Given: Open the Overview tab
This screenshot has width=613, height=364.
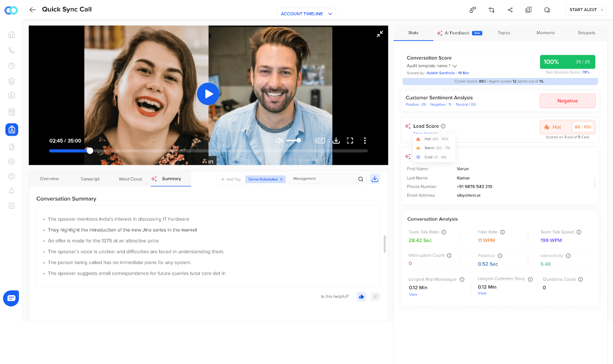Looking at the screenshot, I should pos(49,179).
